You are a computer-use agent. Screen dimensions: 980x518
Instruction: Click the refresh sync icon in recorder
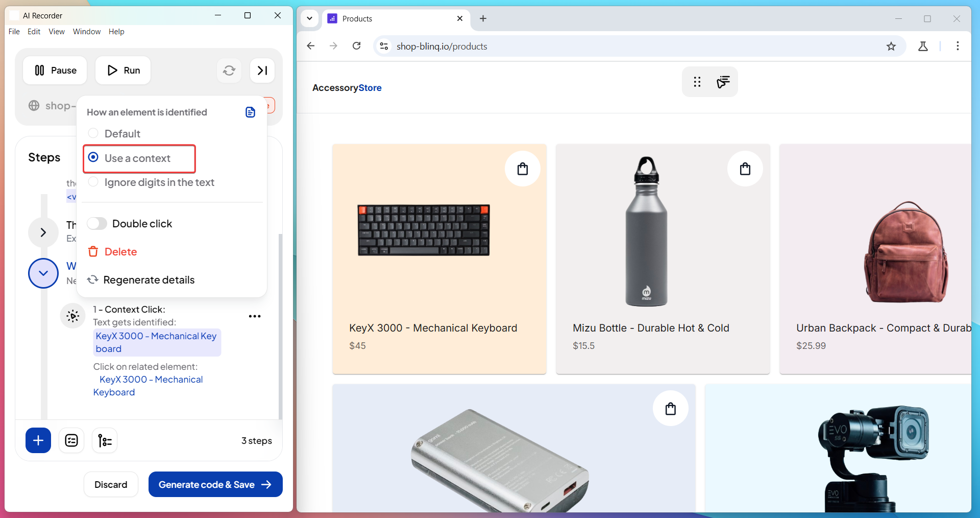coord(229,70)
